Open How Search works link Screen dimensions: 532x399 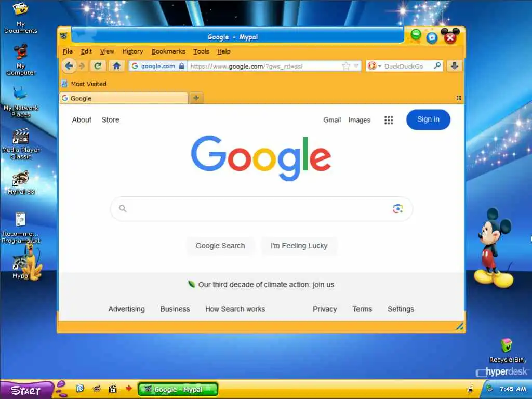(x=235, y=309)
